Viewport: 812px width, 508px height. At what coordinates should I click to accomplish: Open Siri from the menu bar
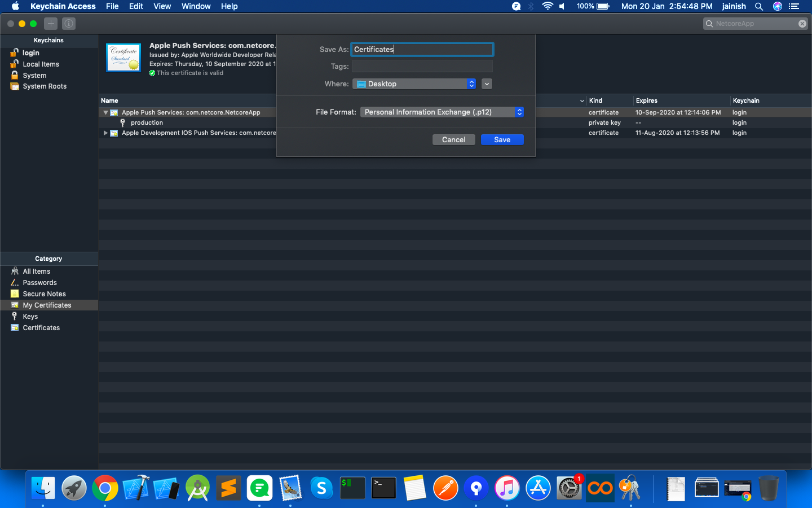[x=777, y=6]
